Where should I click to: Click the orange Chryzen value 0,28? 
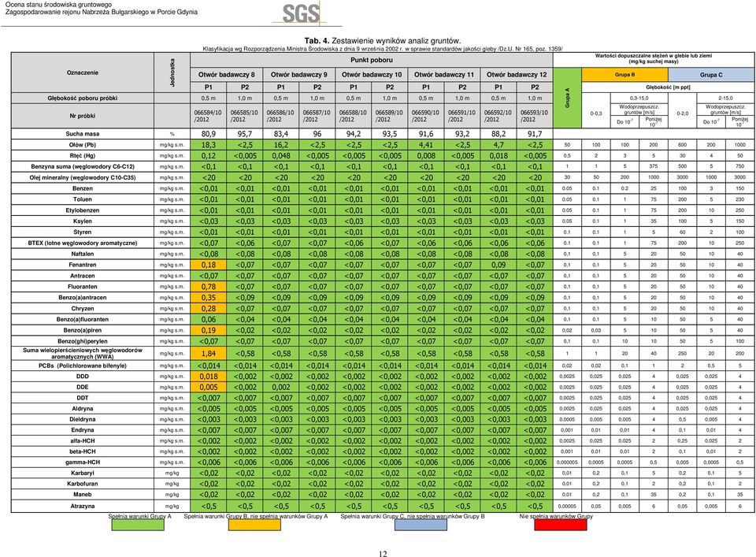pos(208,308)
